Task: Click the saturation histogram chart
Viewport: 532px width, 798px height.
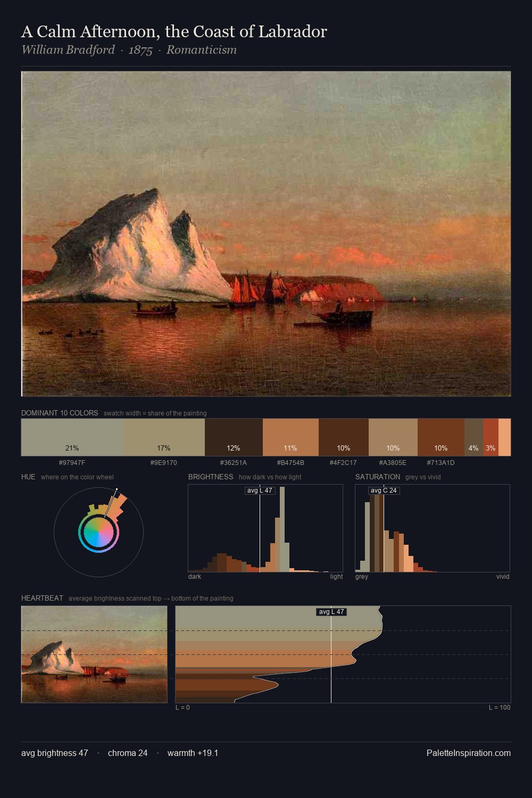Action: pos(433,528)
